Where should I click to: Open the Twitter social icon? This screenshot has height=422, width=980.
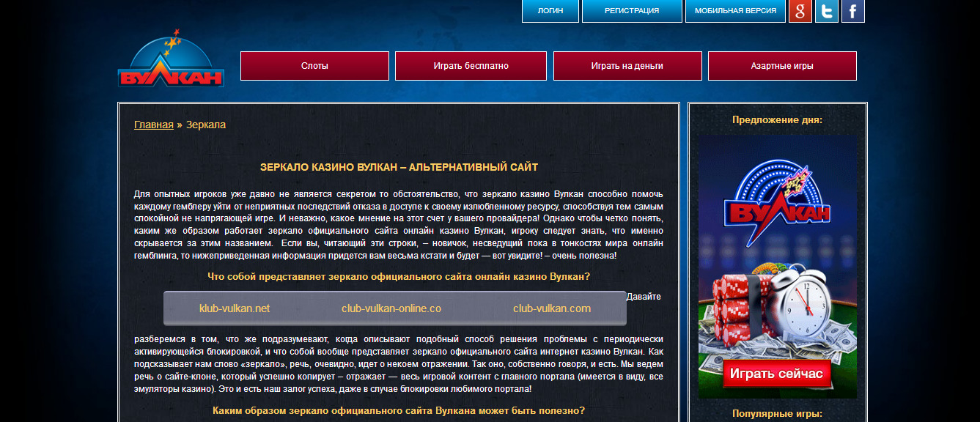click(x=826, y=11)
